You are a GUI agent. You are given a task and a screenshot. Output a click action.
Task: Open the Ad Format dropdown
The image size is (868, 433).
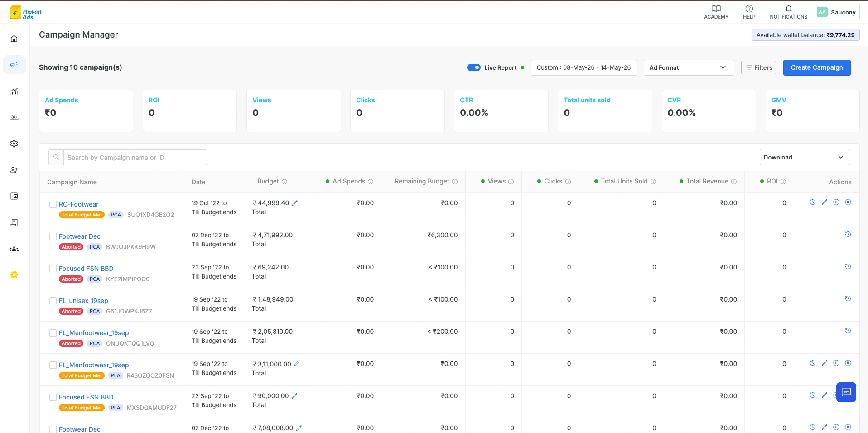coord(689,67)
